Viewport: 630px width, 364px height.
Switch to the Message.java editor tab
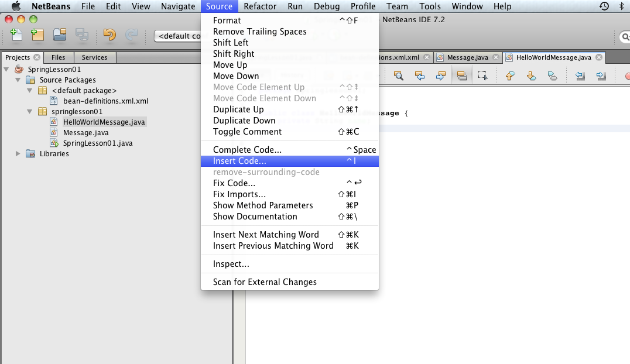point(468,57)
